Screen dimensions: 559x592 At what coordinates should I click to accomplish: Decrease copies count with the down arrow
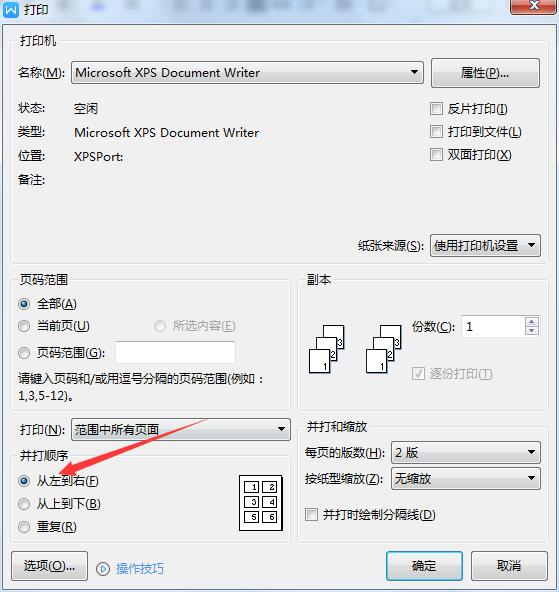coord(532,331)
